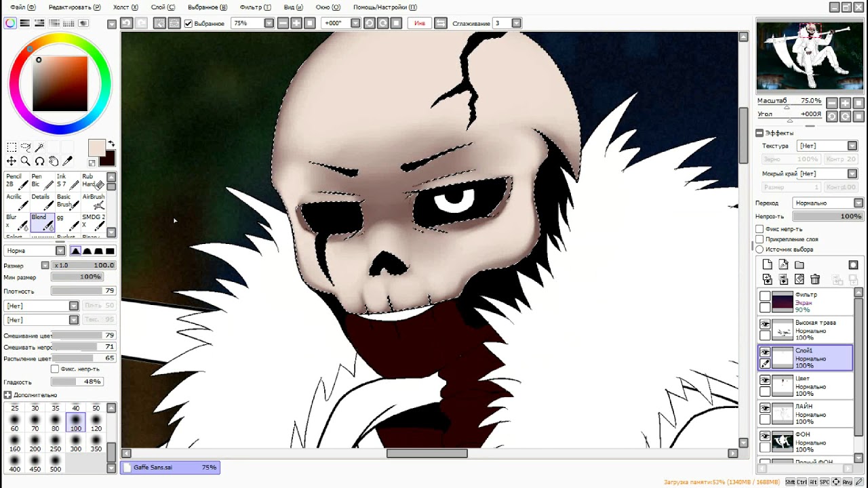The width and height of the screenshot is (868, 488).
Task: Open the Холст menu
Action: coord(125,7)
